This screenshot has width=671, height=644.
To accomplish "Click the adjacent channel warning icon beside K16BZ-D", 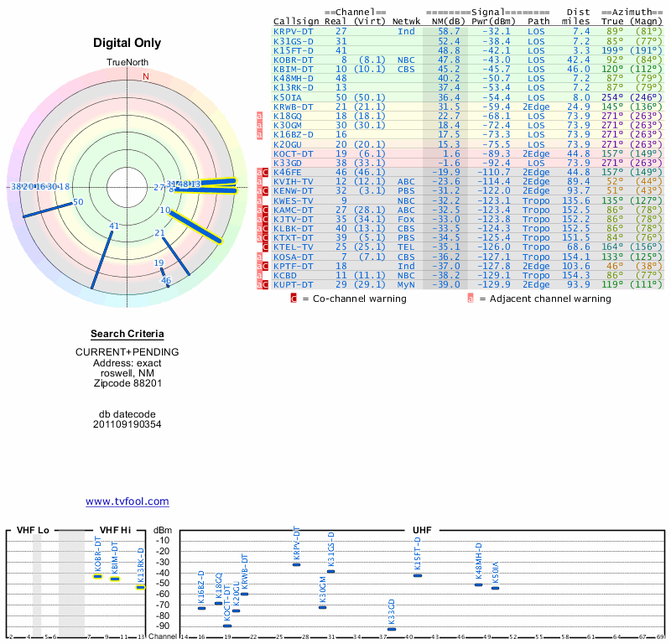I will [x=259, y=134].
